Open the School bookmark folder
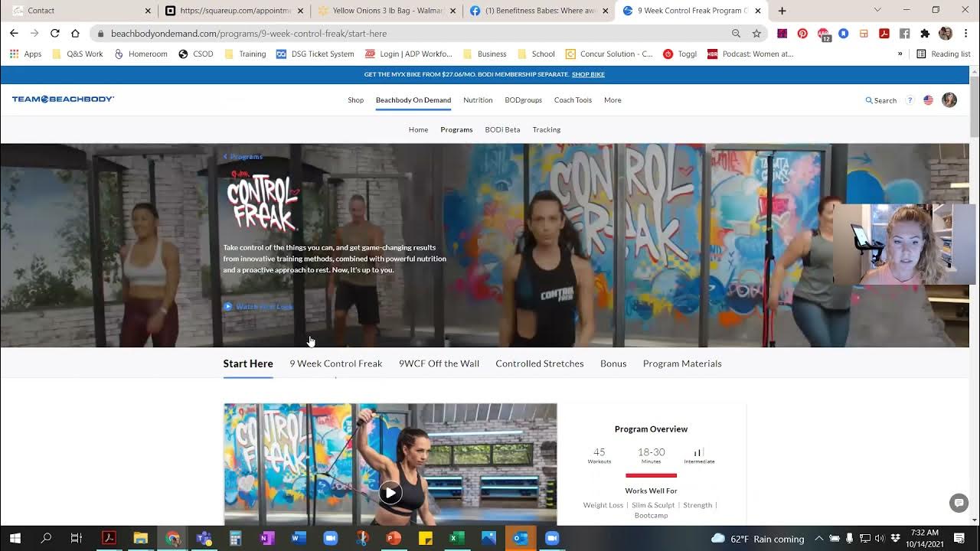The image size is (980, 551). 536,54
